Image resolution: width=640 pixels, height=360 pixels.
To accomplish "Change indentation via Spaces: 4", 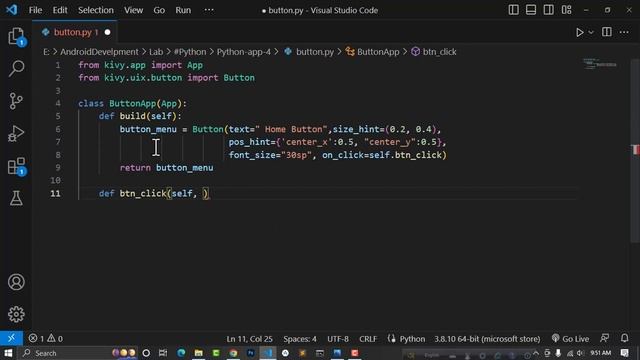I will click(x=300, y=339).
